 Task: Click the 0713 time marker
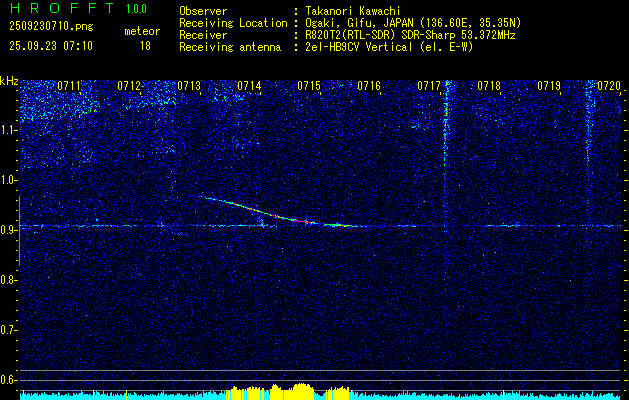189,86
